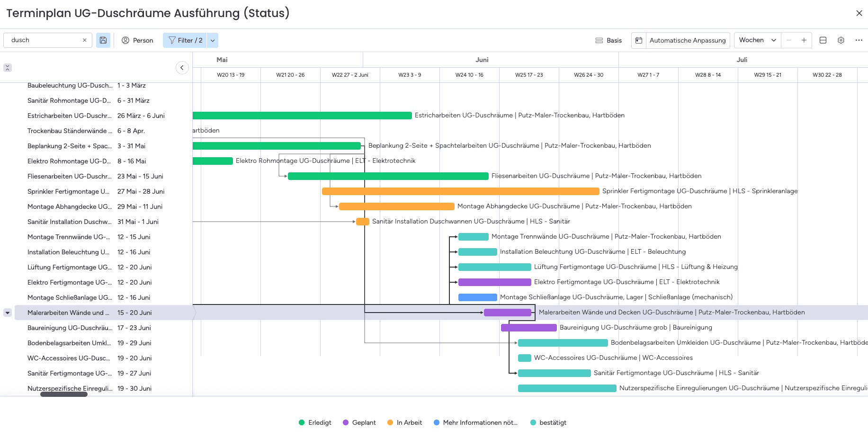Open the settings gear in the toolbar
This screenshot has height=439, width=868.
click(841, 40)
